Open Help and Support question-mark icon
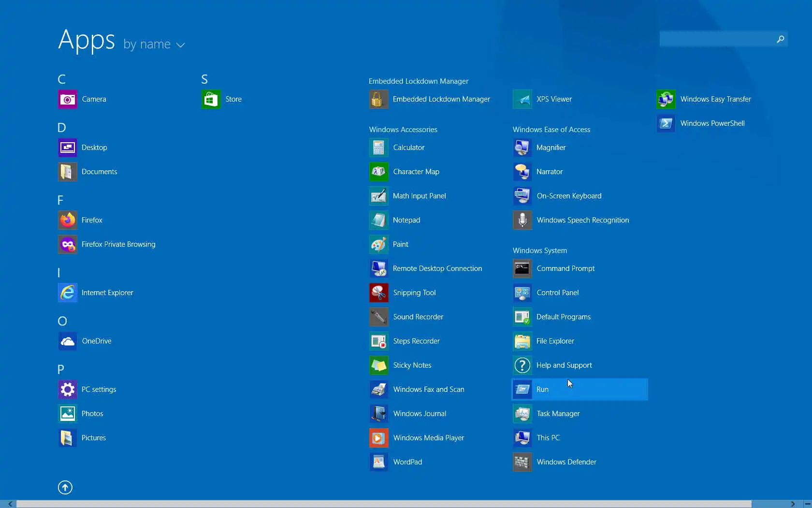 [x=522, y=365]
